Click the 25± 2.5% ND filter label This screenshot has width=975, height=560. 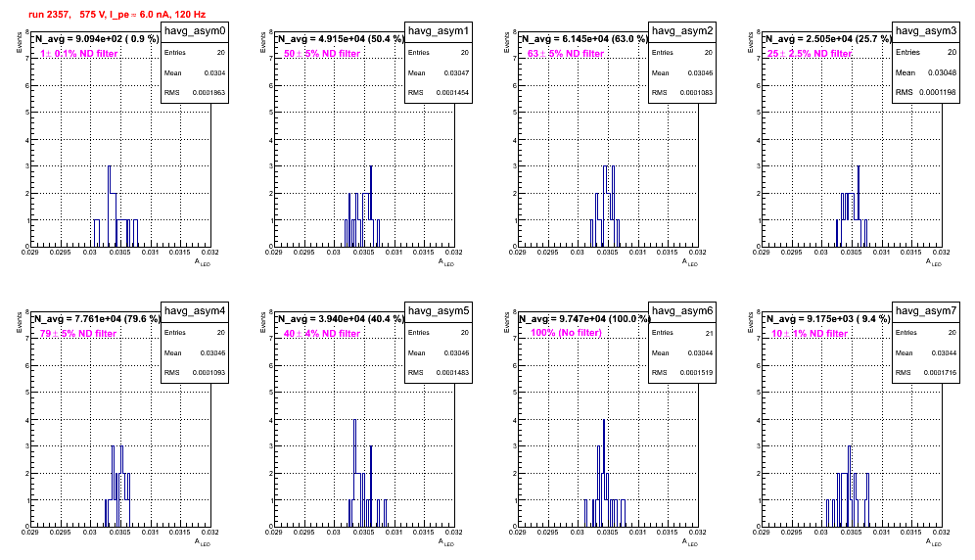(810, 54)
